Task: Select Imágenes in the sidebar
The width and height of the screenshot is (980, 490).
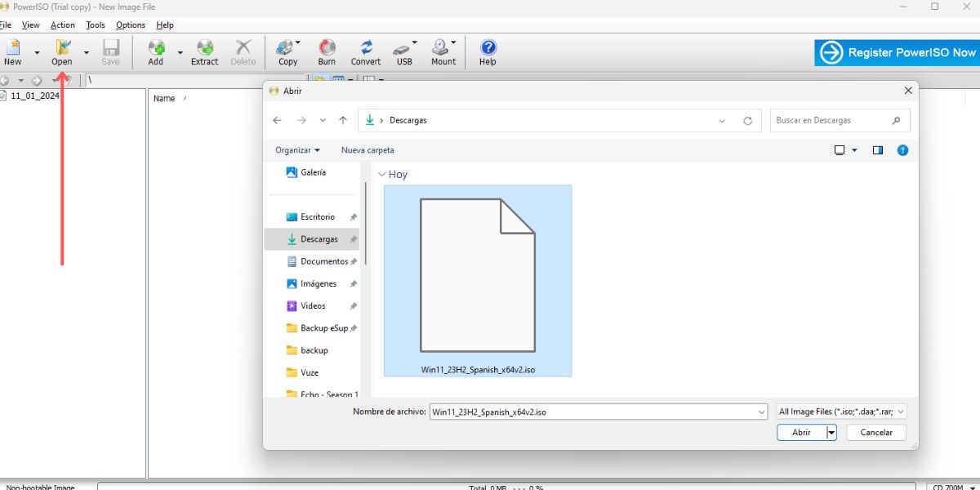Action: (312, 283)
